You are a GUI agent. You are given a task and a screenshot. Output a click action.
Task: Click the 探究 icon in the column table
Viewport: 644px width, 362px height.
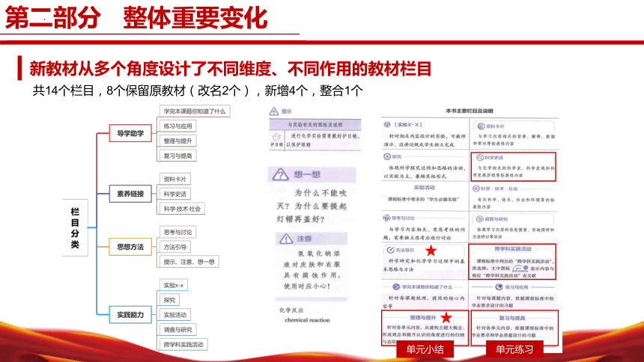coord(387,156)
